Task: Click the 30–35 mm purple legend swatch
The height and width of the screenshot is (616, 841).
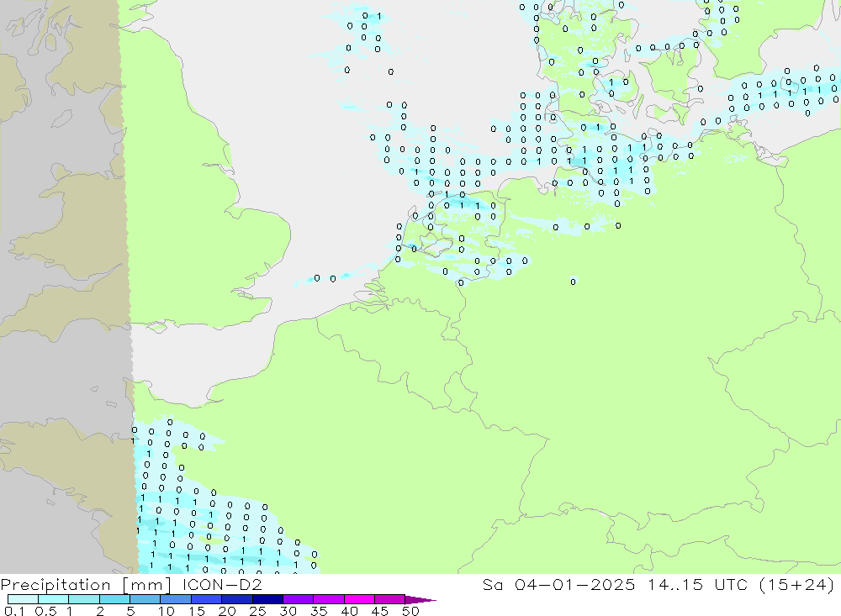Action: [x=299, y=599]
